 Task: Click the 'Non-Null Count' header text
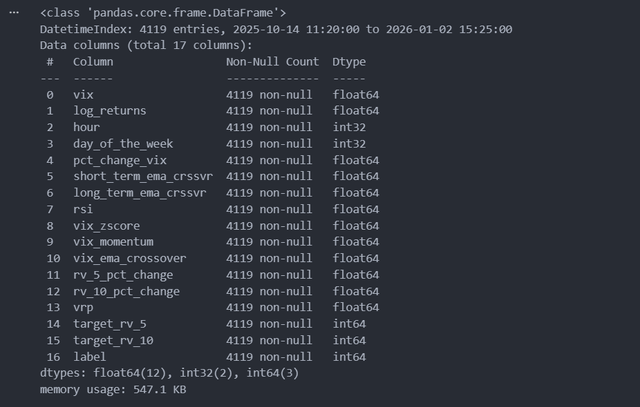[272, 62]
